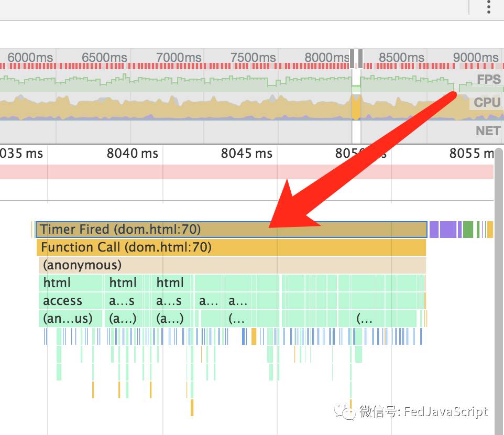Select the left overview window handle
The image size is (504, 435).
click(352, 59)
